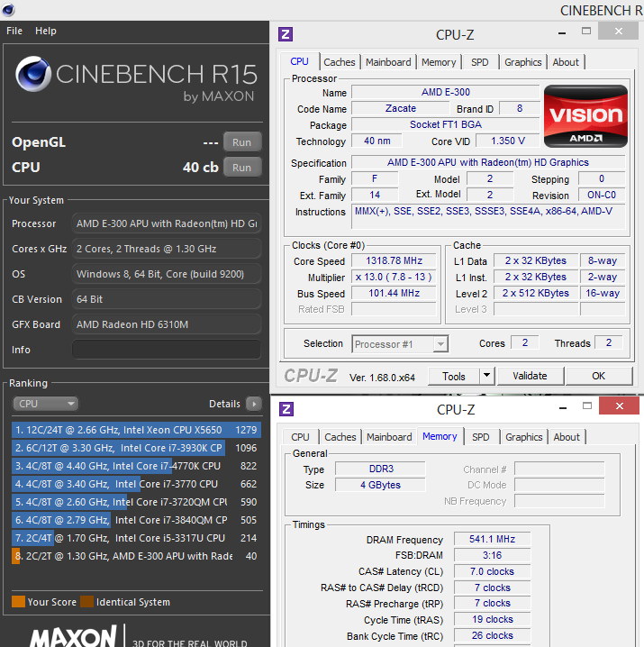The height and width of the screenshot is (647, 644).
Task: Click the memory Size value 4 GBytes
Action: (381, 485)
